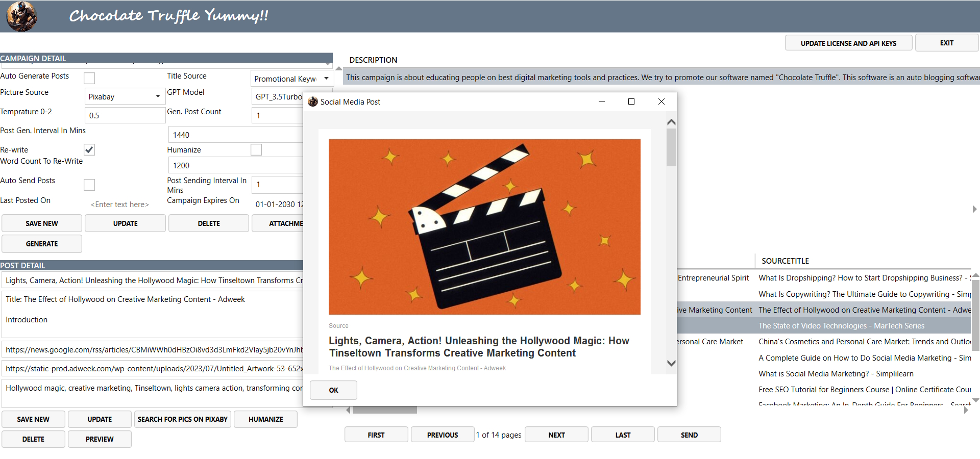
Task: Toggle the Humanize checkbox
Action: [256, 149]
